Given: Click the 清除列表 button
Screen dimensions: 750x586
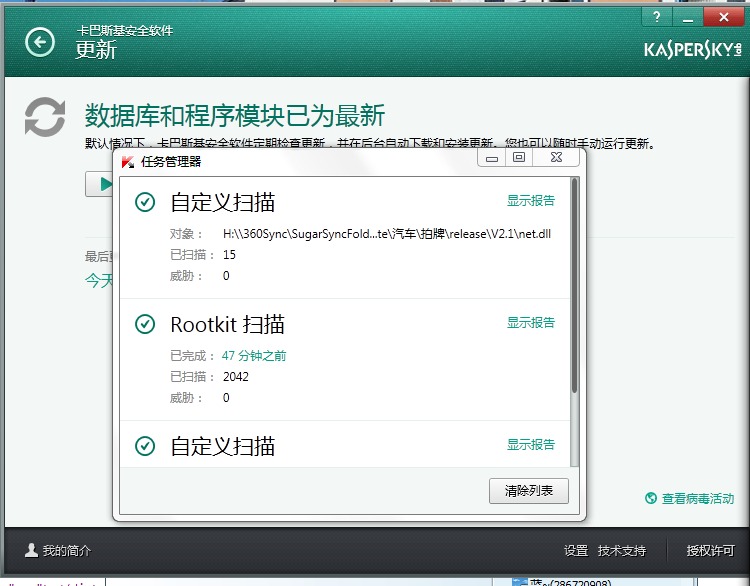Looking at the screenshot, I should coord(529,490).
